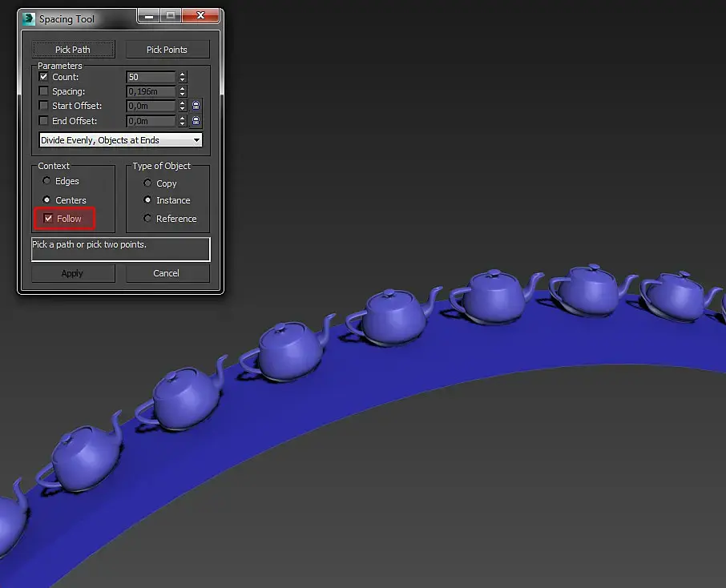
Task: Adjust the Start Offset spinner arrows
Action: tap(183, 106)
